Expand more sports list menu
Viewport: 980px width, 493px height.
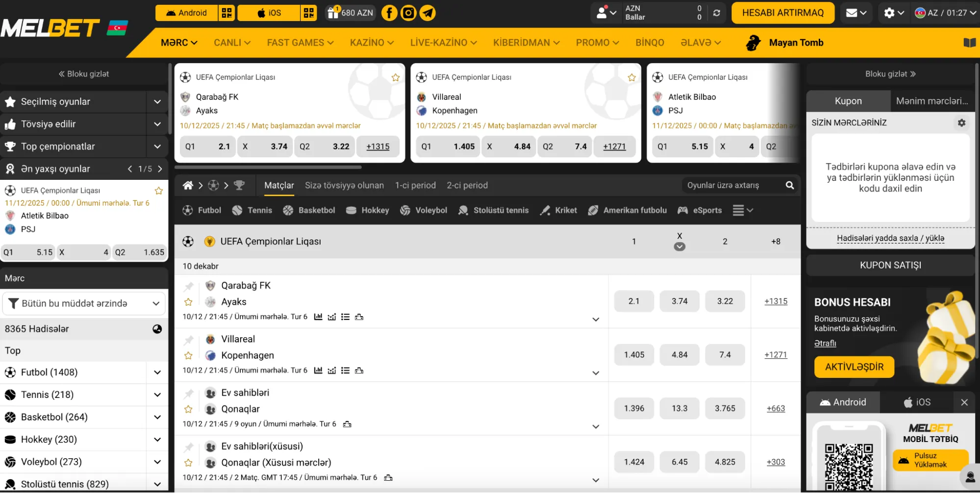[x=742, y=210]
